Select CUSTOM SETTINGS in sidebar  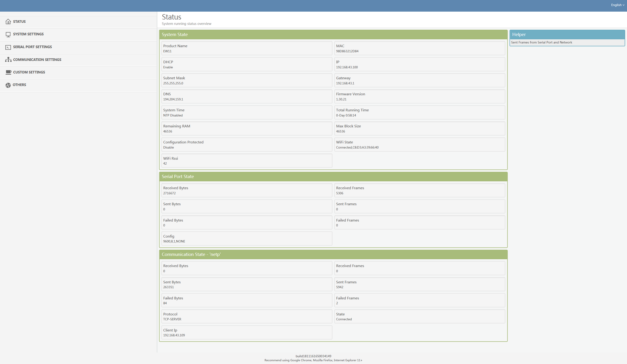78,72
